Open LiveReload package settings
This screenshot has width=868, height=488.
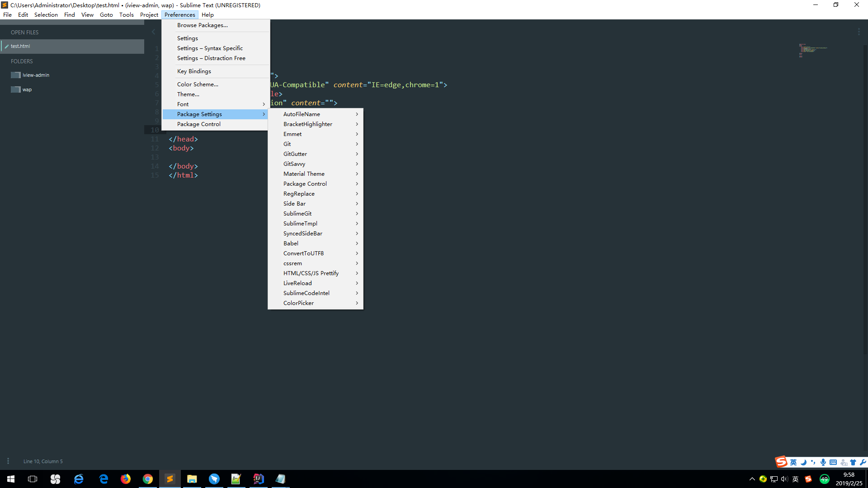pyautogui.click(x=316, y=283)
